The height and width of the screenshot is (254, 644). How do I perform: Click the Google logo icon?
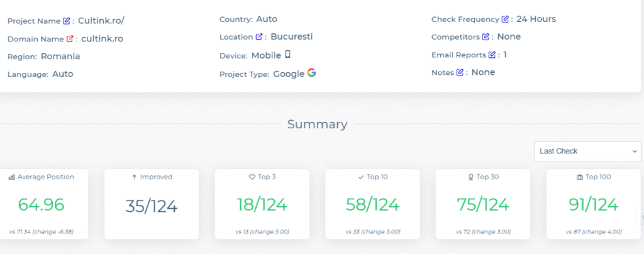coord(311,73)
